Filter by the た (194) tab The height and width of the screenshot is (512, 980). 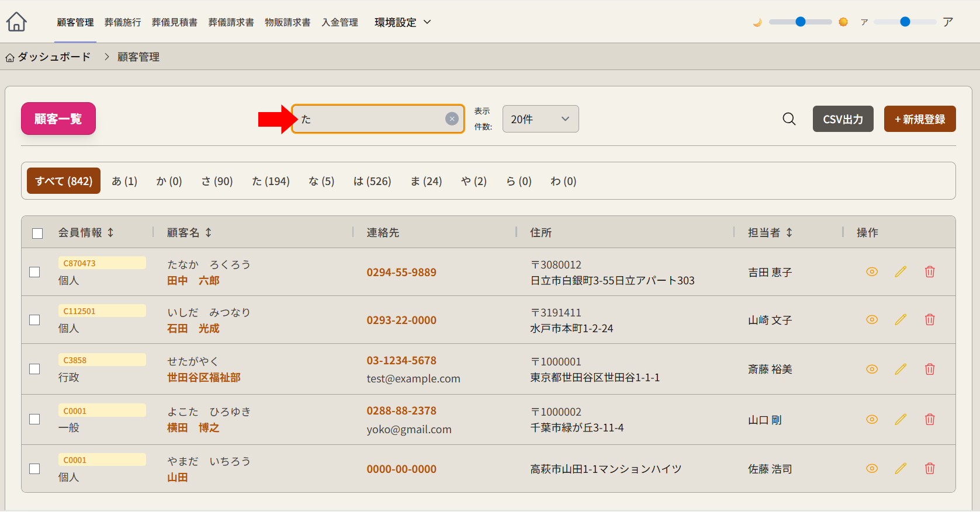click(271, 182)
